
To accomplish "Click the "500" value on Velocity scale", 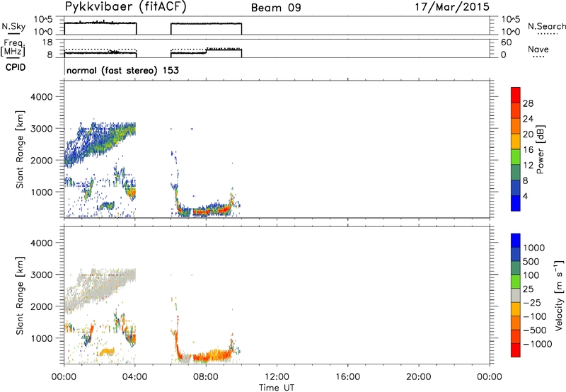I will coord(531,262).
